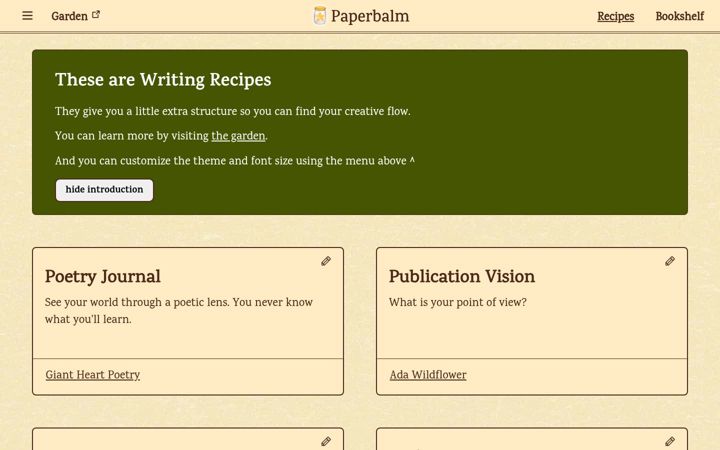The height and width of the screenshot is (450, 720).
Task: Open the Giant Heart Poetry author link
Action: point(93,375)
